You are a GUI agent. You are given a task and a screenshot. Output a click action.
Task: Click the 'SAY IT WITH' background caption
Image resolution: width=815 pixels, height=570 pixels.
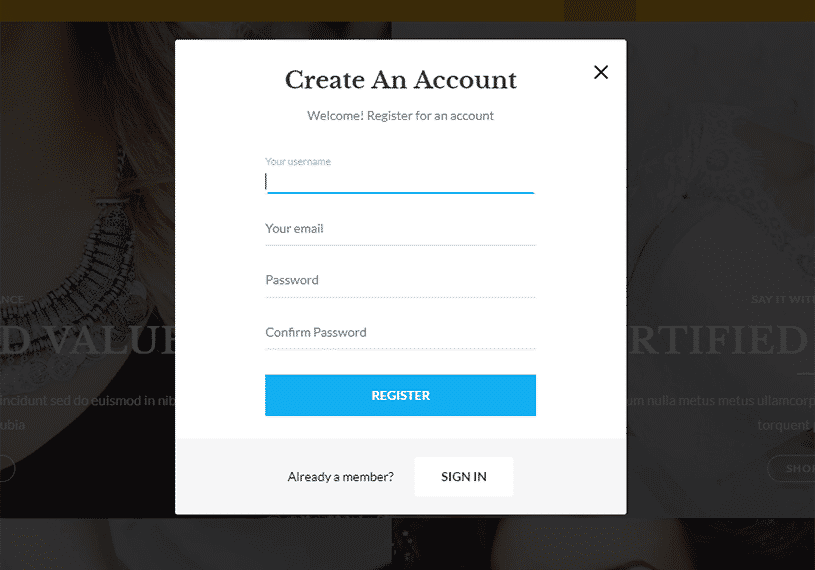click(x=783, y=299)
